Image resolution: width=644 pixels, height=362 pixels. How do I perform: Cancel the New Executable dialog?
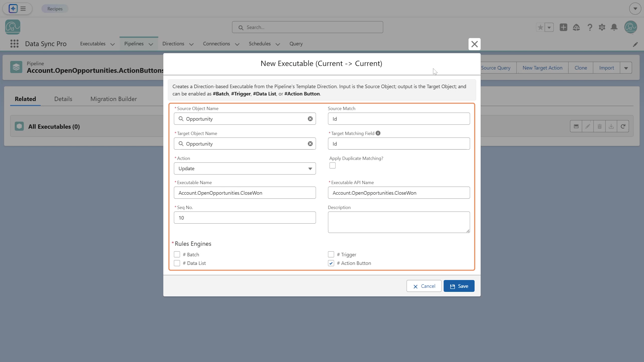[424, 286]
